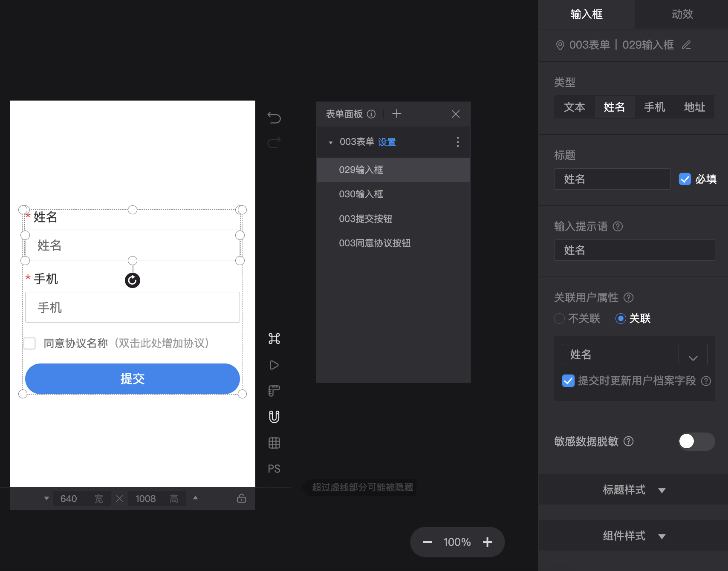Screen dimensions: 728x571
Task: Add a new form with the plus icon
Action: pos(397,113)
